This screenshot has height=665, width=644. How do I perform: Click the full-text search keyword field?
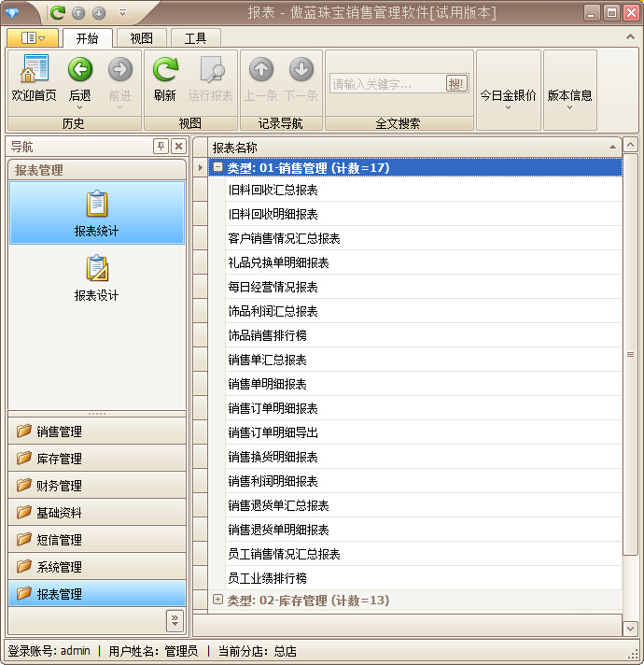[x=385, y=84]
